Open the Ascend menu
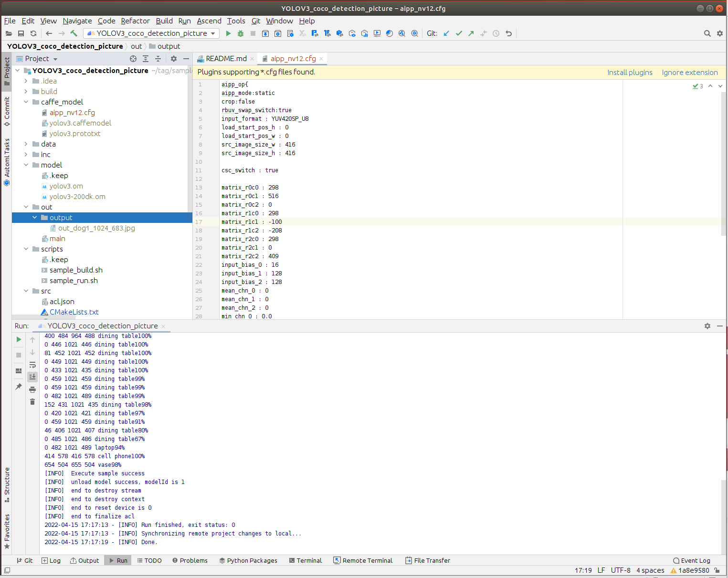 point(209,21)
